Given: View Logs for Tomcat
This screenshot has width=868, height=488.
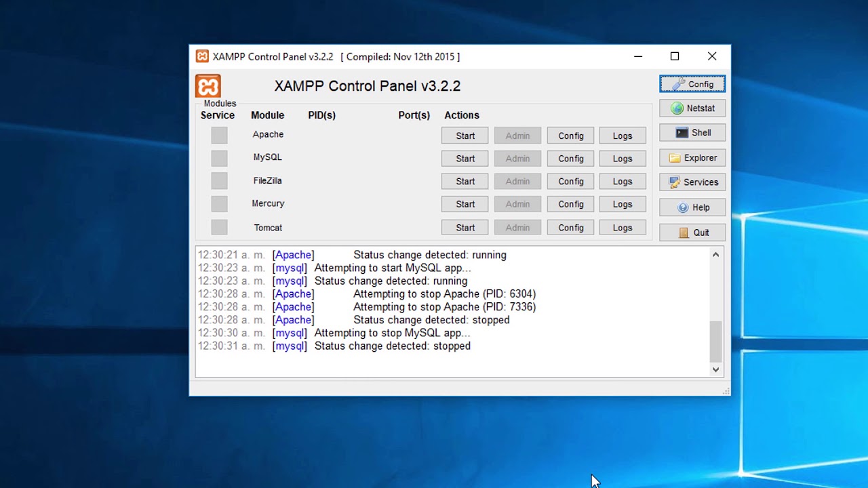Looking at the screenshot, I should (x=623, y=228).
